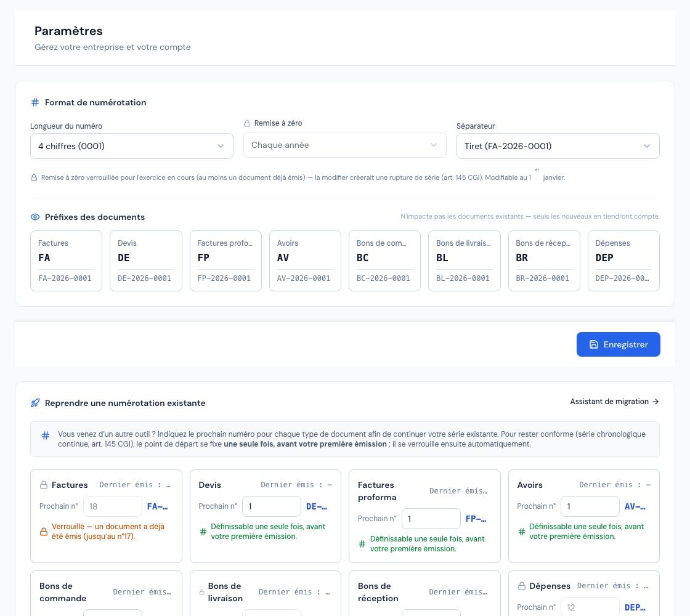Click the AV-2026-0001 preview text
The height and width of the screenshot is (616, 690).
[304, 278]
